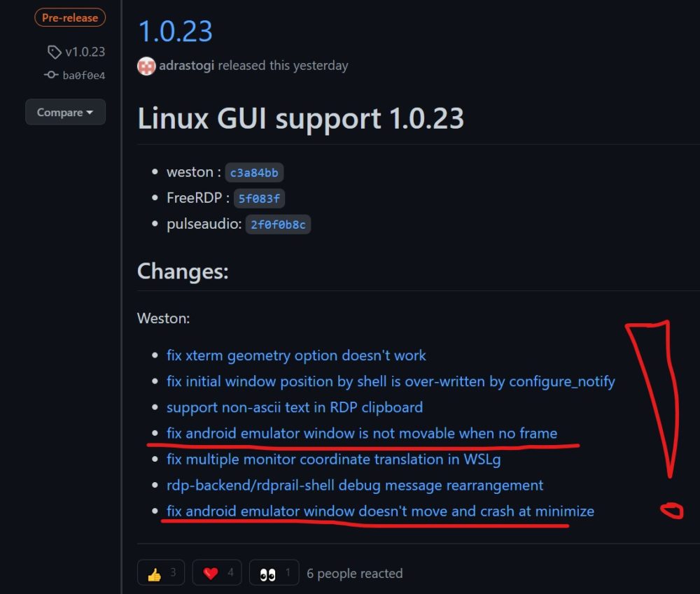Open the adrastogi profile link
The image size is (700, 594).
[187, 66]
